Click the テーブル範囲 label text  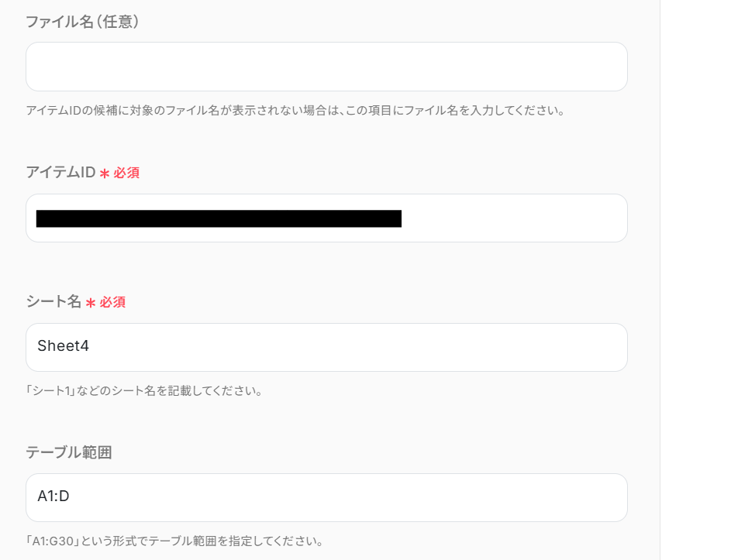(x=69, y=452)
